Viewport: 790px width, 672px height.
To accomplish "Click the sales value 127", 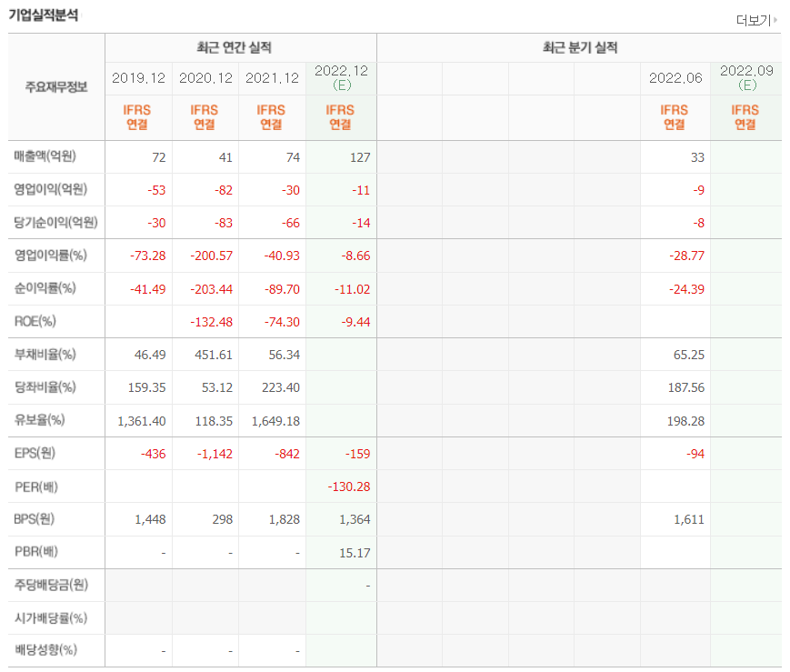I will point(360,158).
